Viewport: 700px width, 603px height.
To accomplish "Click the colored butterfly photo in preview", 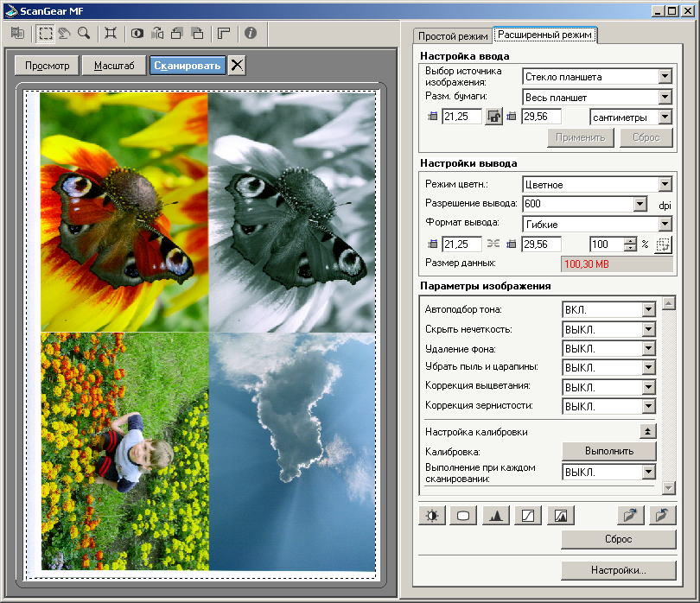I will [124, 212].
